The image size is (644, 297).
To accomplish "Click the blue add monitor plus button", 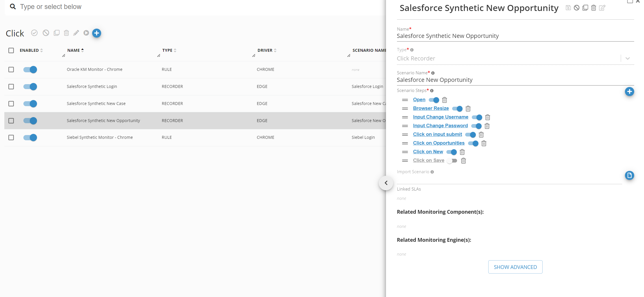I will click(x=96, y=33).
